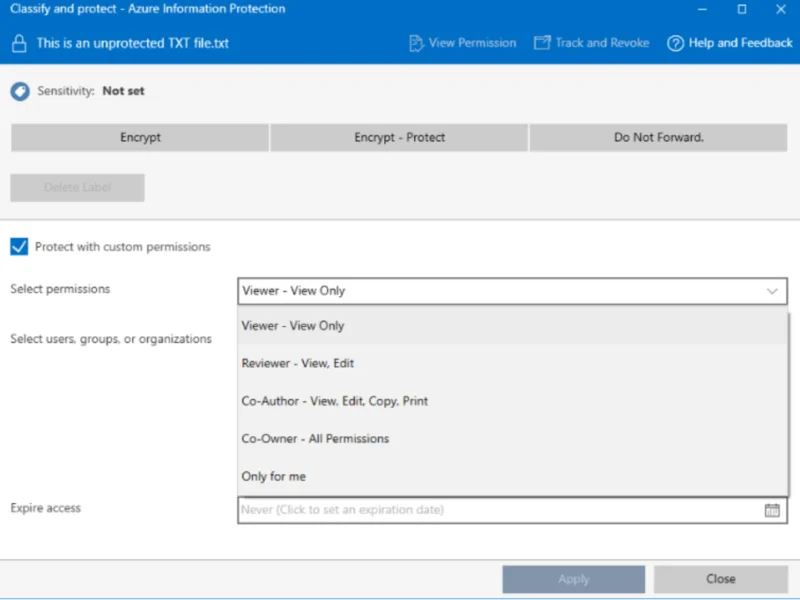The image size is (800, 600).
Task: Click the lock icon beside the file name
Action: tap(19, 43)
